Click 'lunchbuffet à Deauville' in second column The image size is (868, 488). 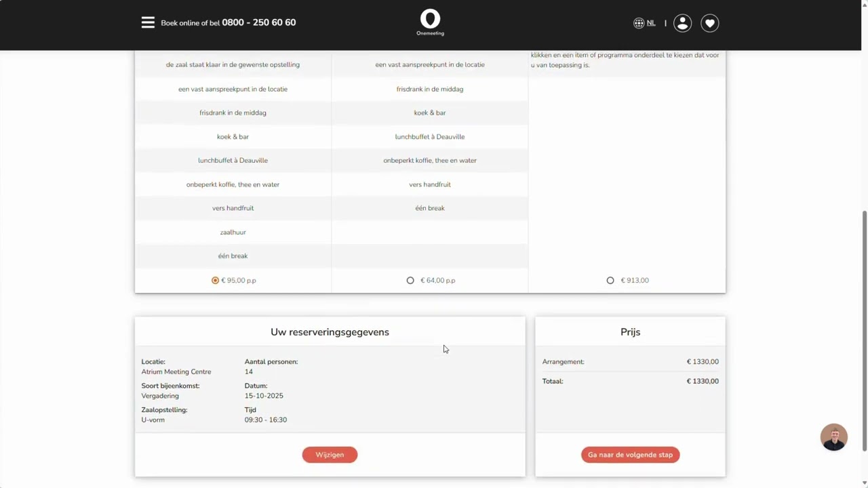click(x=430, y=137)
